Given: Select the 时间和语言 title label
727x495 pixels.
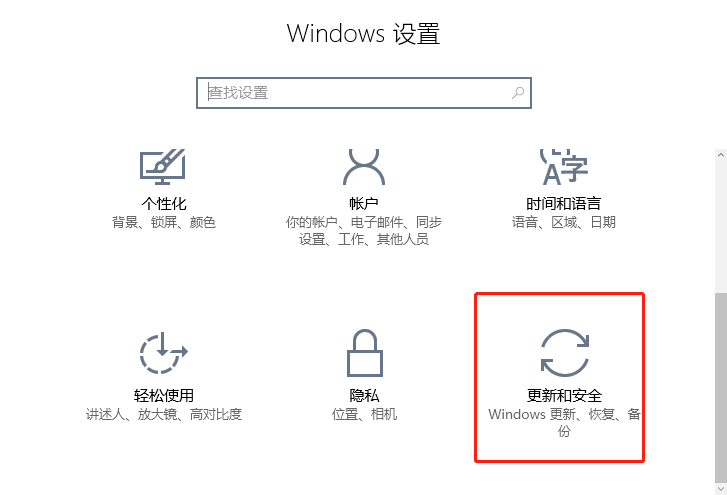Looking at the screenshot, I should click(564, 203).
